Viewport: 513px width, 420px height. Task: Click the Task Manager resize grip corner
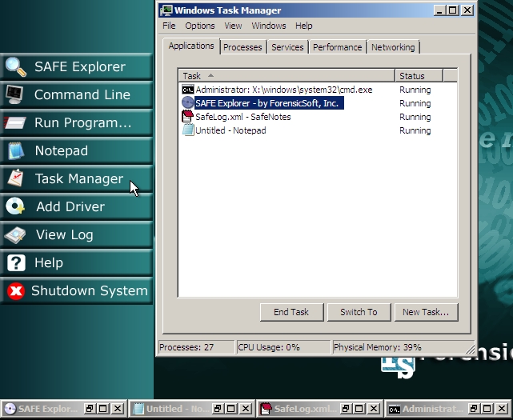471,350
